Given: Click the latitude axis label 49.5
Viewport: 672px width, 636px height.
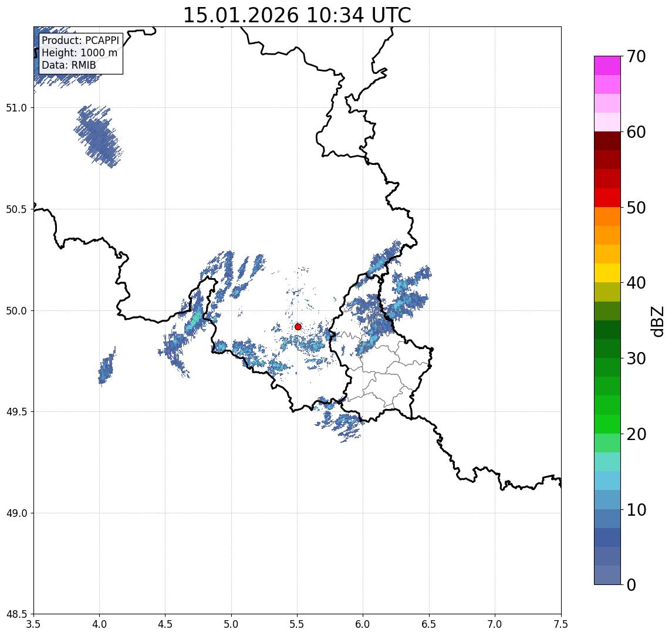Looking at the screenshot, I should tap(16, 412).
